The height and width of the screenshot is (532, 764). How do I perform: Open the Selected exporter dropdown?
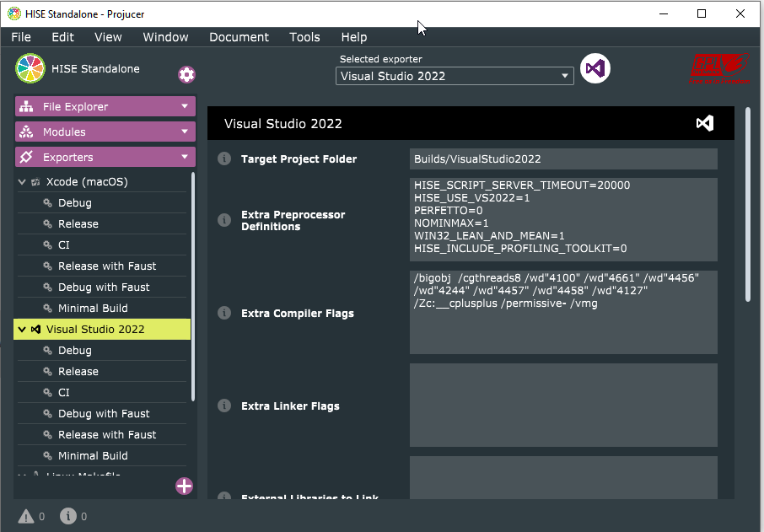coord(455,76)
